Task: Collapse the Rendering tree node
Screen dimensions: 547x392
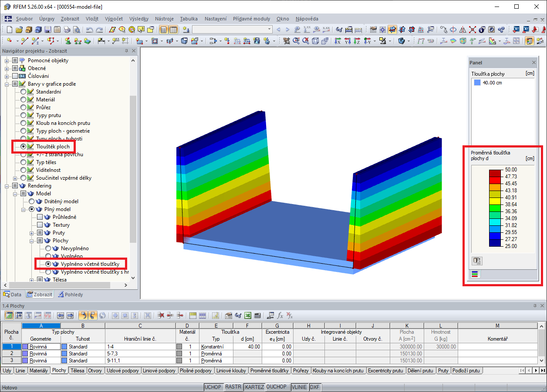Action: (7, 186)
